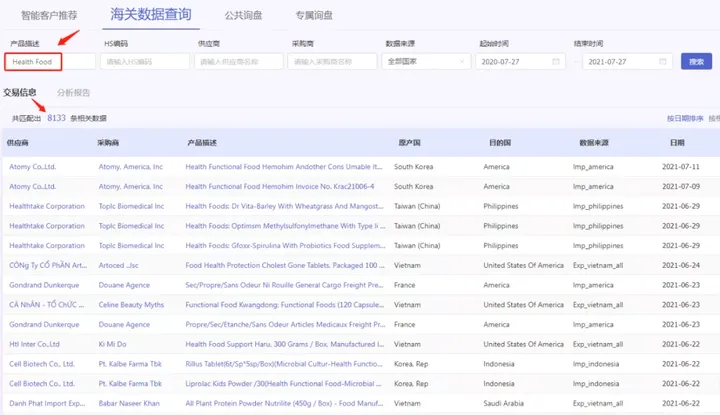The image size is (720, 415).
Task: Click the chevron arrow of the 数据来源 dropdown
Action: 462,62
